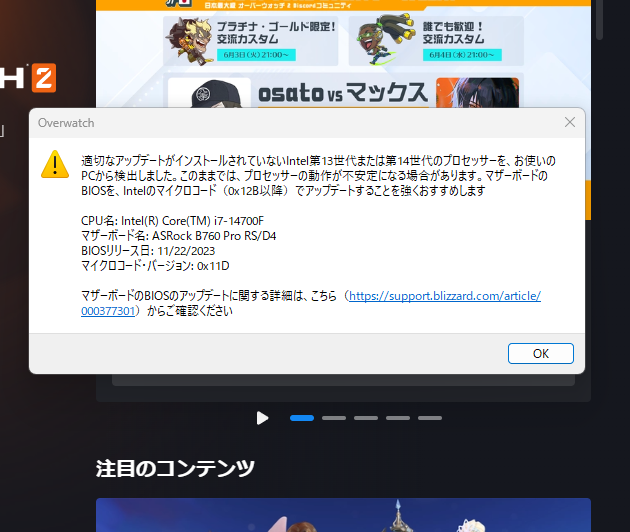Click the yellow warning triangle icon

[55, 164]
